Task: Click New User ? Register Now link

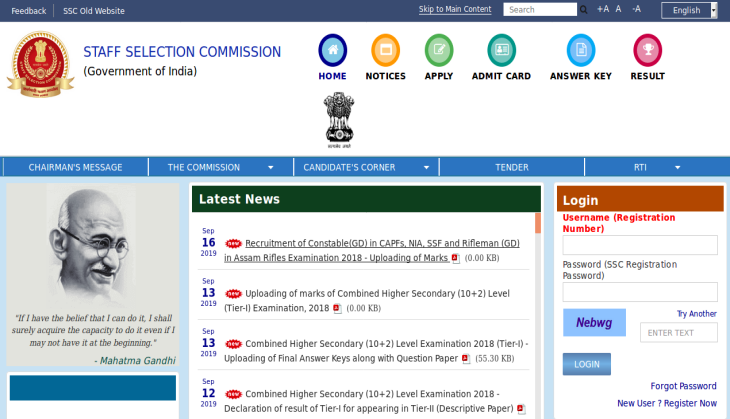Action: click(667, 403)
